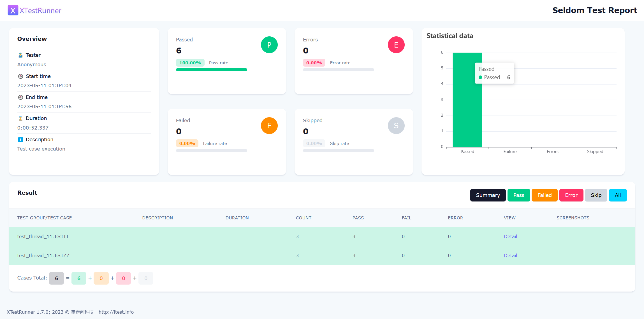Click the Summary filter button
The height and width of the screenshot is (319, 644).
point(488,195)
